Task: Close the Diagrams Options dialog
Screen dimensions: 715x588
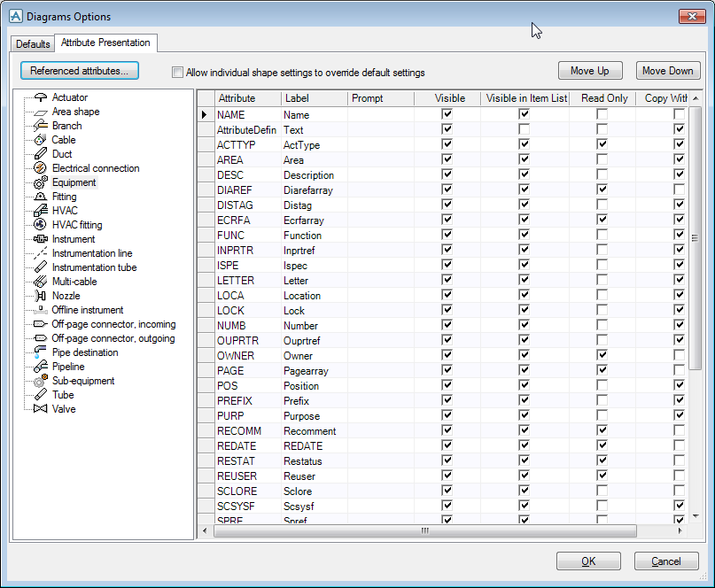Action: click(692, 17)
